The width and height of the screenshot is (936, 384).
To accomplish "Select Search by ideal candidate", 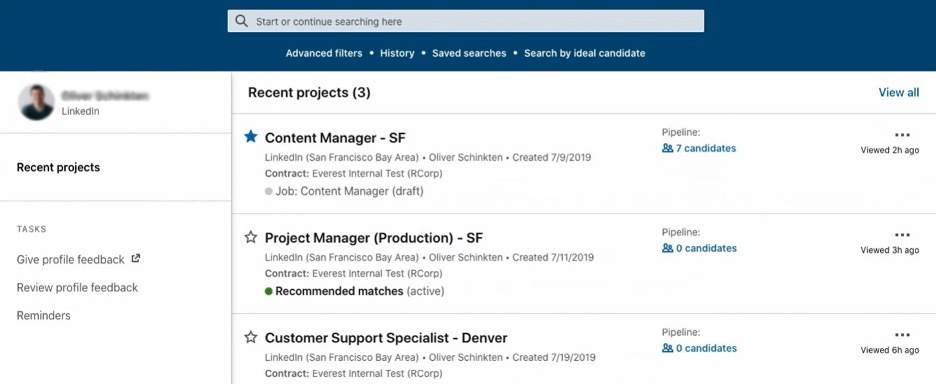I will pyautogui.click(x=584, y=53).
